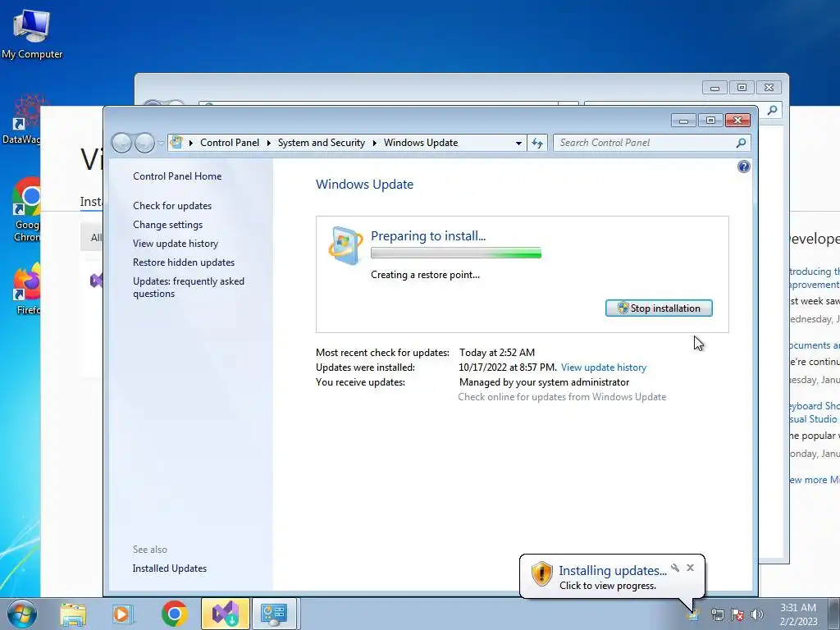Open notification settings wrench icon in balloon
The height and width of the screenshot is (630, 840).
tap(675, 568)
